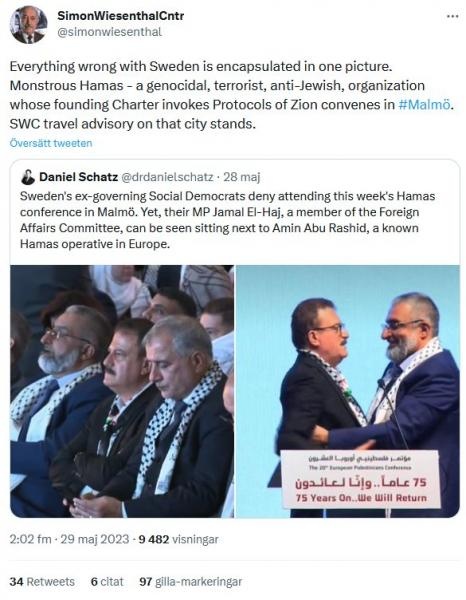Open the three-dot tweet options menu
Viewport: 466px width, 600px height.
pyautogui.click(x=452, y=16)
